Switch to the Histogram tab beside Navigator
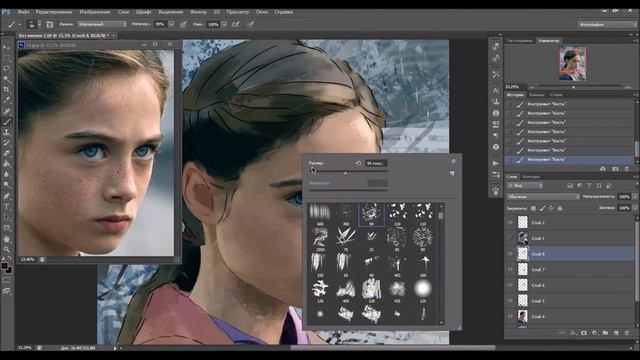This screenshot has height=360, width=640. [520, 41]
